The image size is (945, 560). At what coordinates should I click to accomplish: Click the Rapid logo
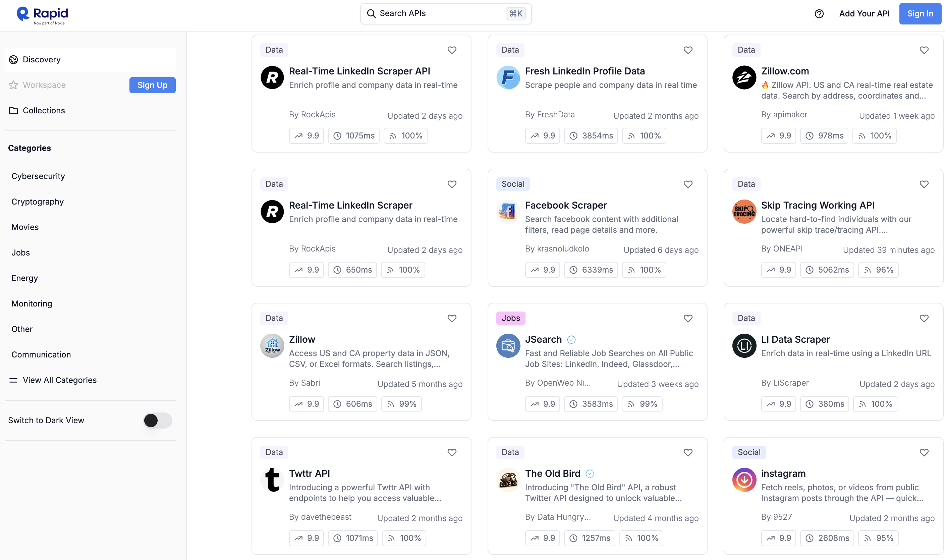[42, 15]
